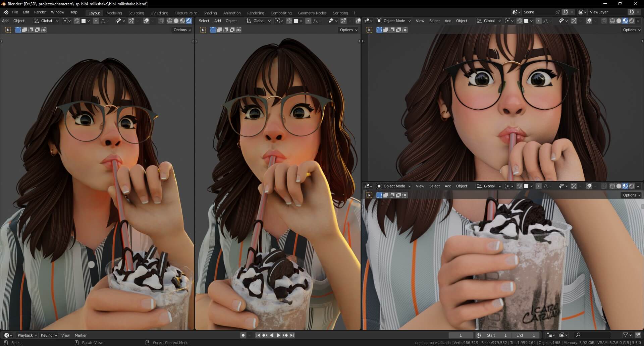Viewport: 644px width, 346px height.
Task: Open the Help menu
Action: (x=73, y=12)
